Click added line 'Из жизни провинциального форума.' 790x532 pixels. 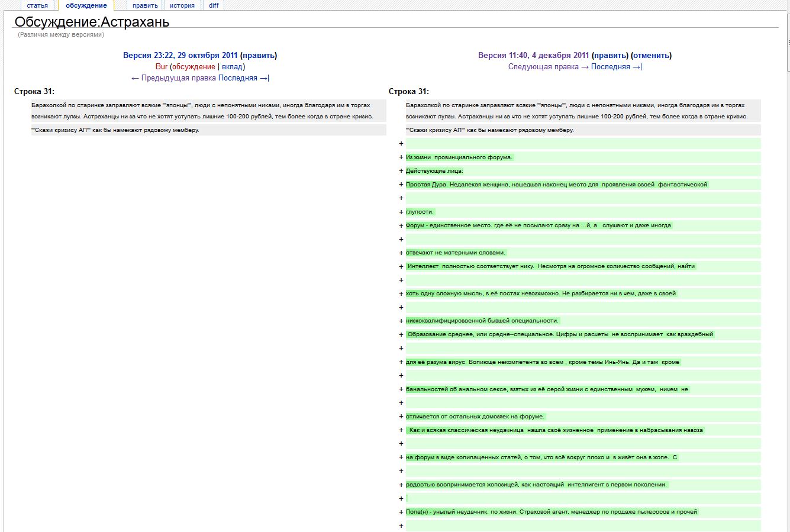tap(583, 157)
